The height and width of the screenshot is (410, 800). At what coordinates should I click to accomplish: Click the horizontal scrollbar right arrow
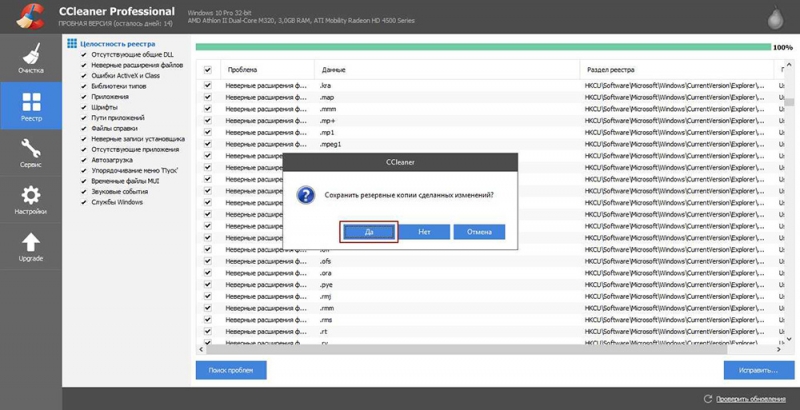779,349
